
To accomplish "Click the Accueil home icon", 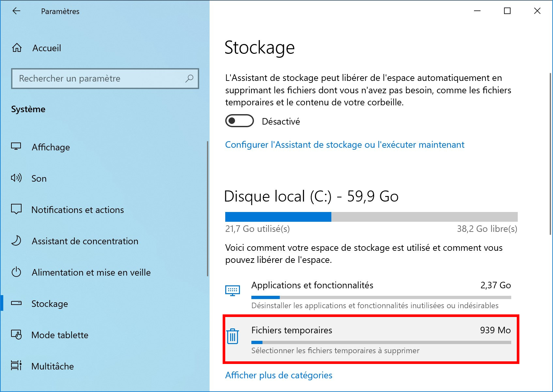I will pos(17,48).
